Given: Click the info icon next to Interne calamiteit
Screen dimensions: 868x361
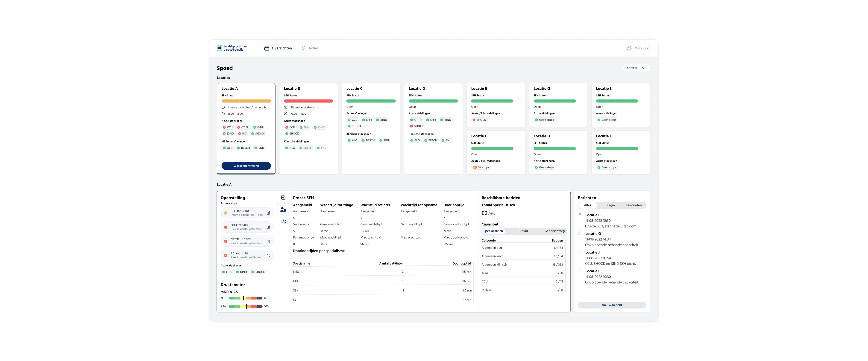Looking at the screenshot, I should pos(223,108).
